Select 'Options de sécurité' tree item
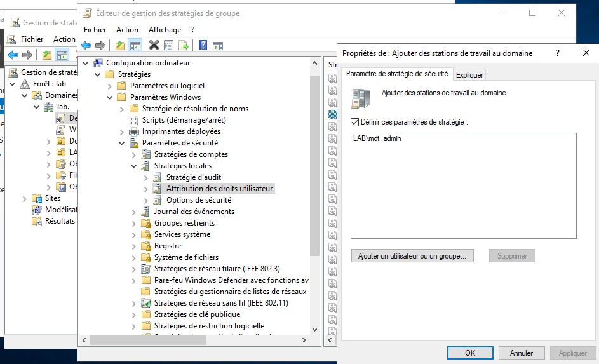This screenshot has height=364, width=599. tap(199, 200)
